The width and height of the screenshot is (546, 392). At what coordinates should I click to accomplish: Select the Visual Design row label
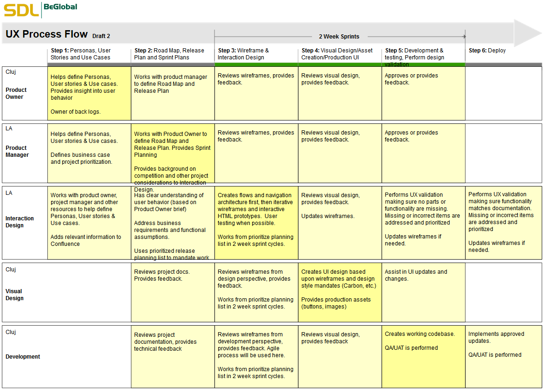click(14, 295)
